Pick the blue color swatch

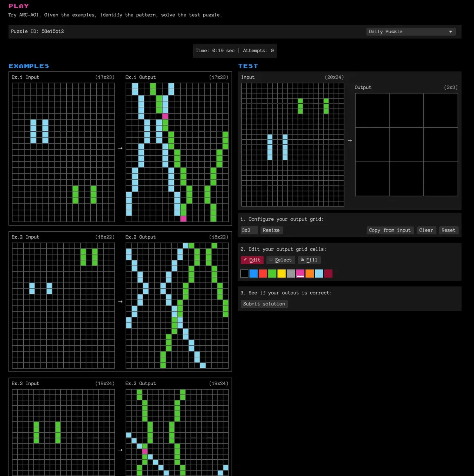point(253,273)
